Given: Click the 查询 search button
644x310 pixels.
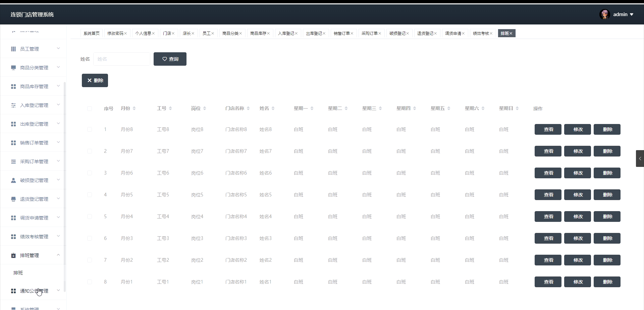Looking at the screenshot, I should coord(170,59).
